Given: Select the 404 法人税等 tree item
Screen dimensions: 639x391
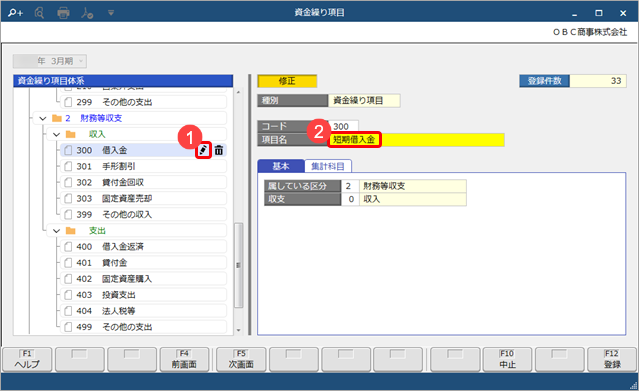Looking at the screenshot, I should tap(143, 311).
